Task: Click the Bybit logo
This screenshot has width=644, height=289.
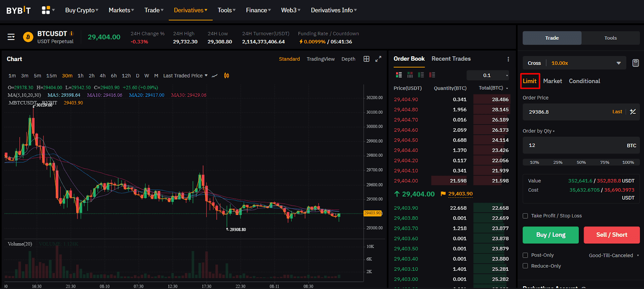Action: click(x=19, y=10)
